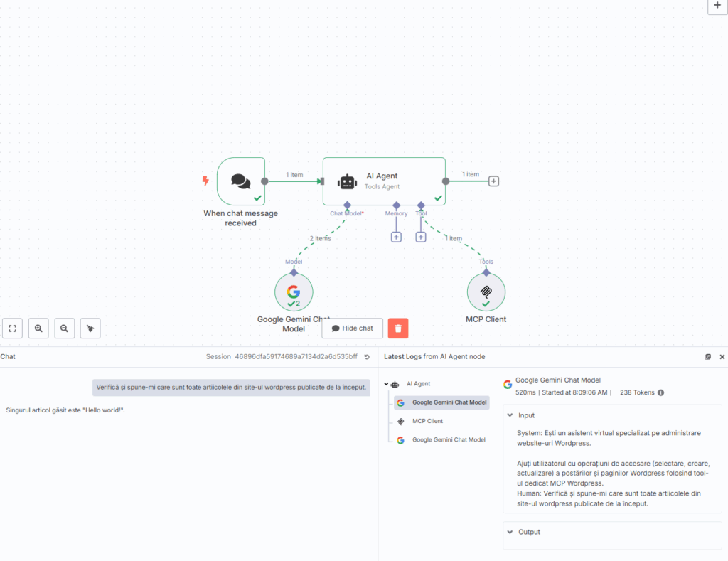Select the AI Agent robot node
The width and height of the screenshot is (728, 561).
pos(384,181)
